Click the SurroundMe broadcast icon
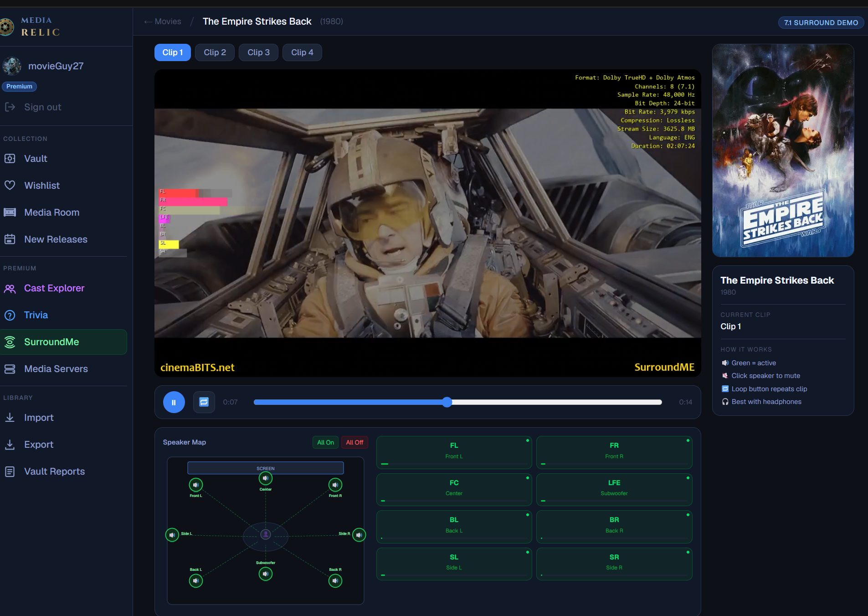 (x=10, y=342)
